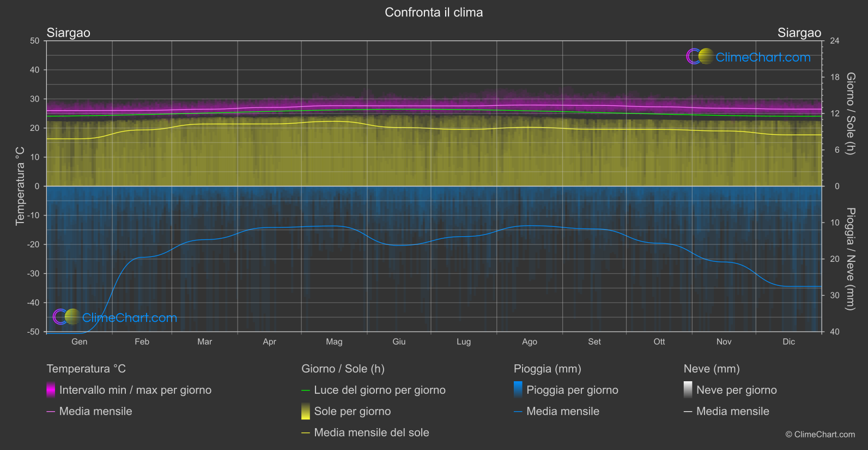Click the right axis title 'Giorno / Sole (h)'
Screen dimensions: 868x450
tap(850, 113)
